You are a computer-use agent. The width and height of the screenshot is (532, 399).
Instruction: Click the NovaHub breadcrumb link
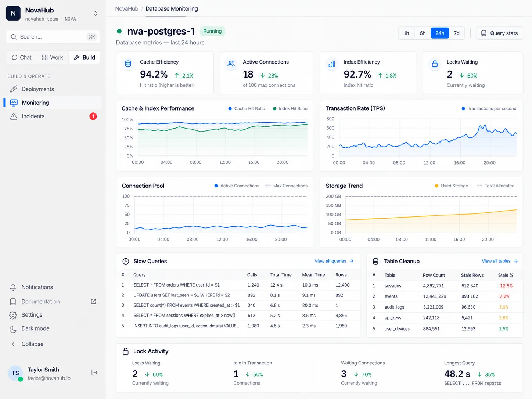tap(127, 8)
